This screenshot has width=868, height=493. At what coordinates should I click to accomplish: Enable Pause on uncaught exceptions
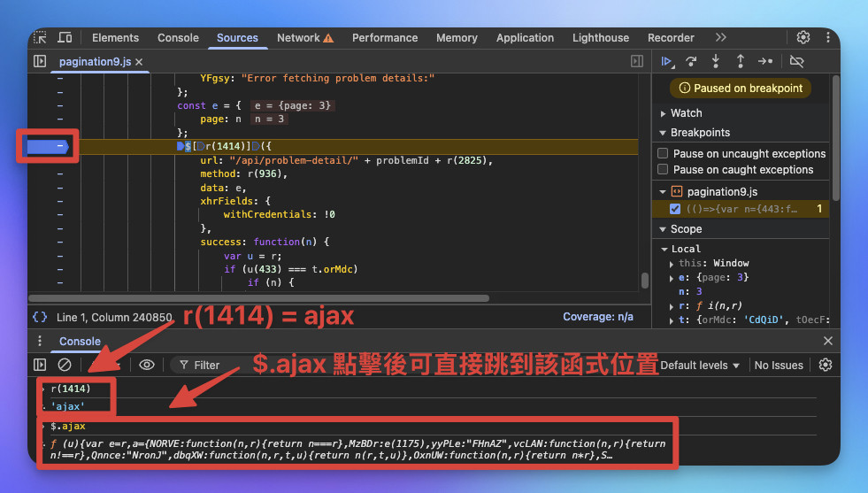point(663,153)
